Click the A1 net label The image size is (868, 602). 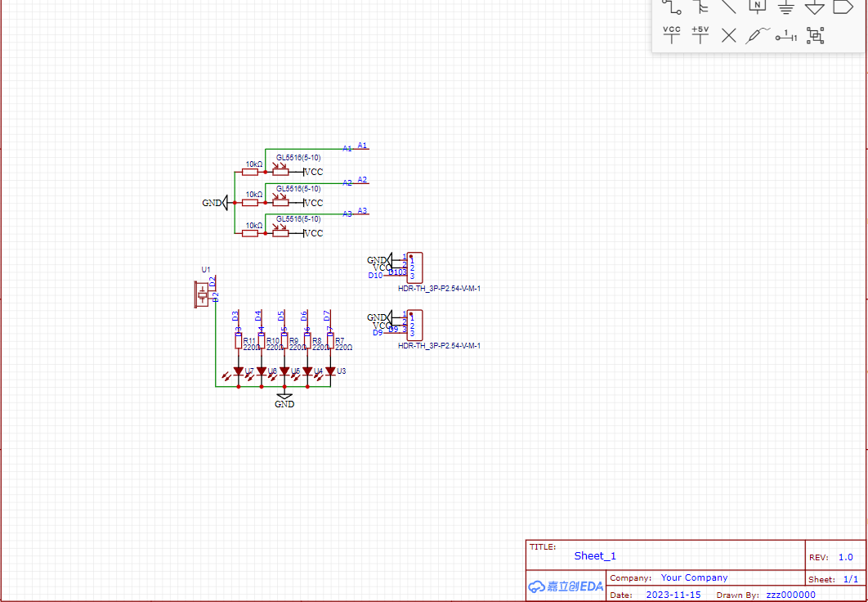[363, 145]
